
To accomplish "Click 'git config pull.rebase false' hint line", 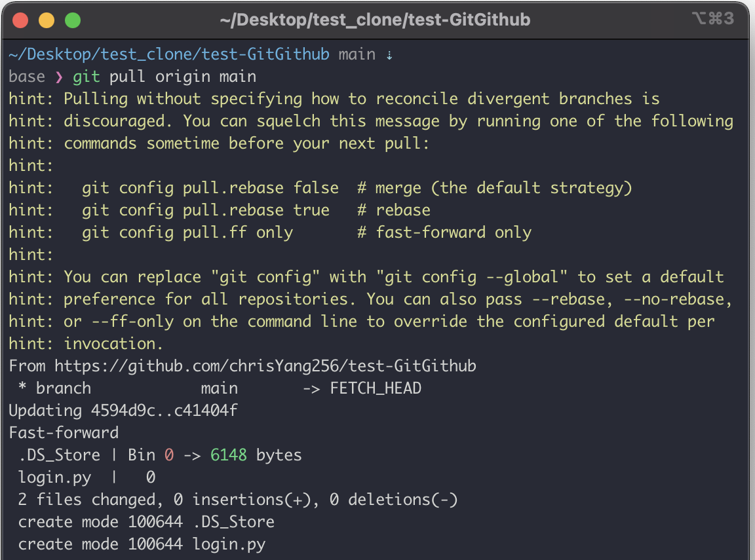I will pos(210,188).
